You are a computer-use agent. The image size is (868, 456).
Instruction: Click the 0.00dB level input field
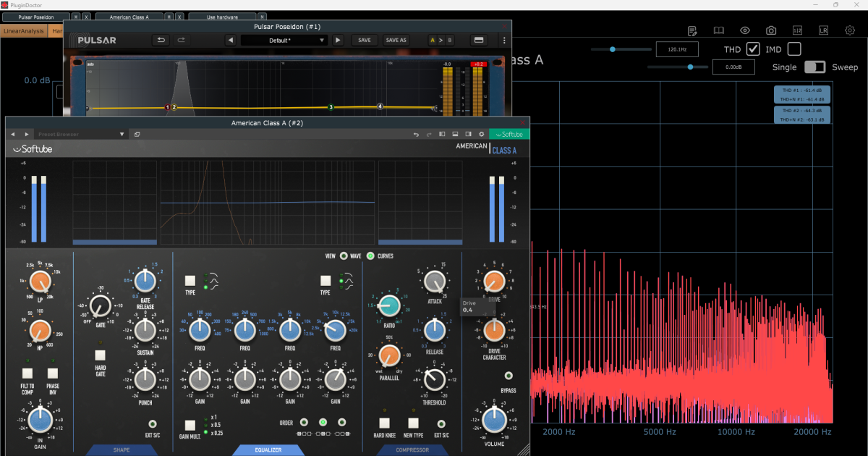click(x=733, y=67)
